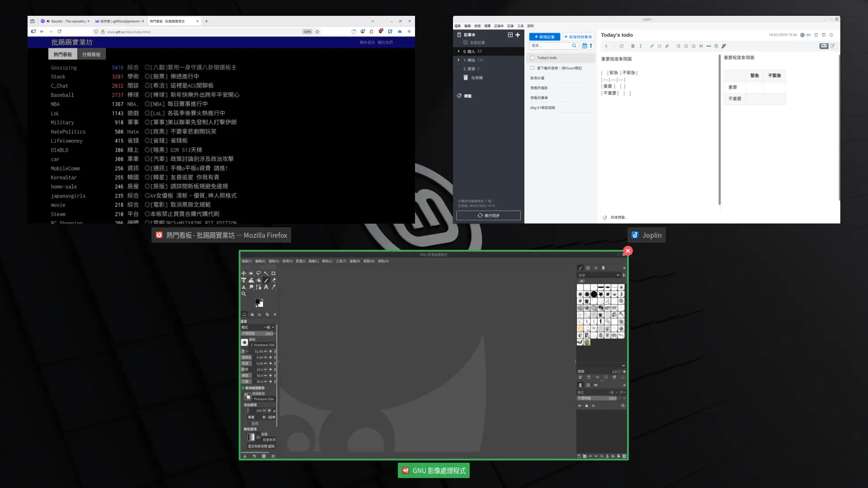This screenshot has width=868, height=488.
Task: Select the Eraser tool in GIMP toolbox
Action: pos(274,280)
